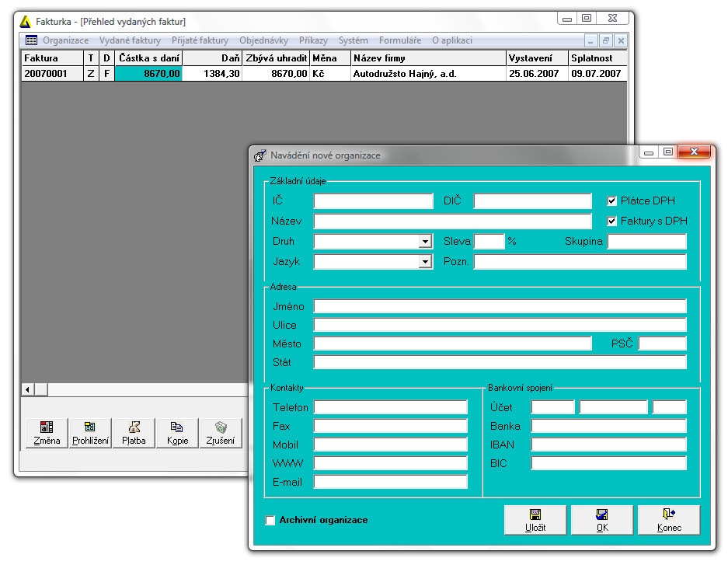728x565 pixels.
Task: Click the Ulice street field
Action: [x=500, y=325]
